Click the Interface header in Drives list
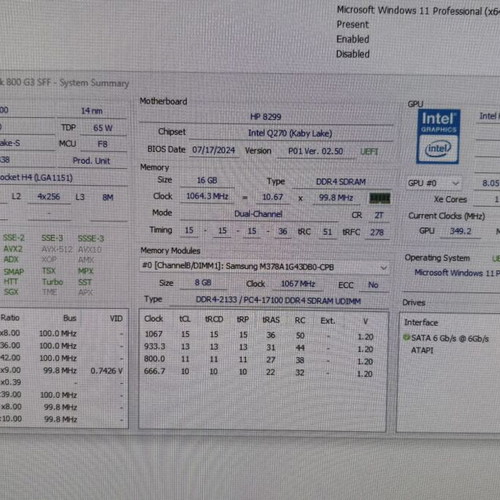Image resolution: width=500 pixels, height=500 pixels. (421, 322)
